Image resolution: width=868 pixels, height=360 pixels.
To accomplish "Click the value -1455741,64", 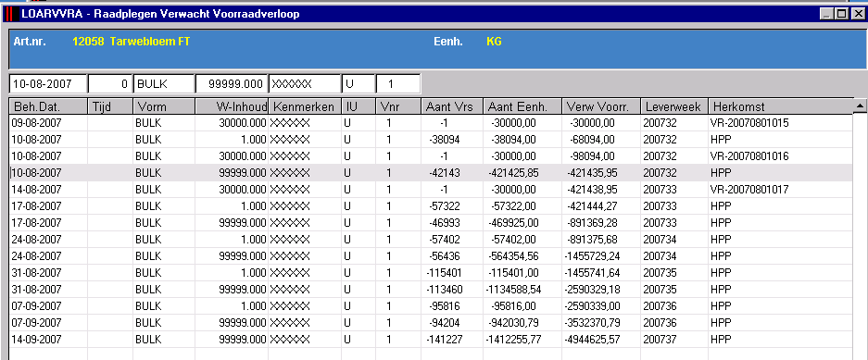I will click(592, 273).
